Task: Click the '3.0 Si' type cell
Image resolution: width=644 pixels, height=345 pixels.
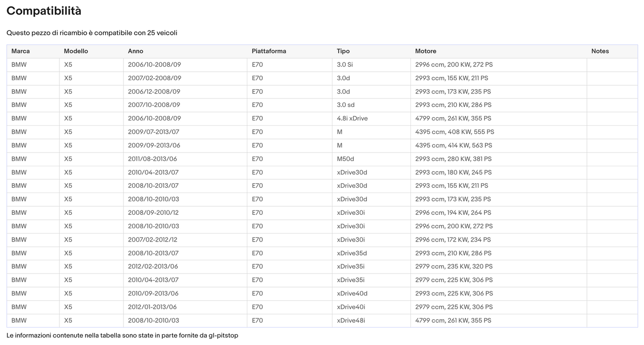Action: pos(345,65)
